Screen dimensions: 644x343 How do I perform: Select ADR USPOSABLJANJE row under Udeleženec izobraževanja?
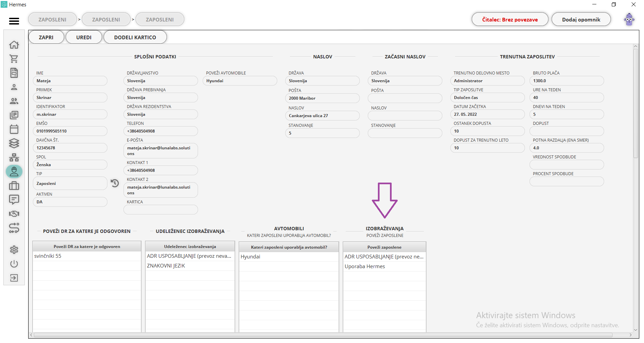click(x=190, y=256)
